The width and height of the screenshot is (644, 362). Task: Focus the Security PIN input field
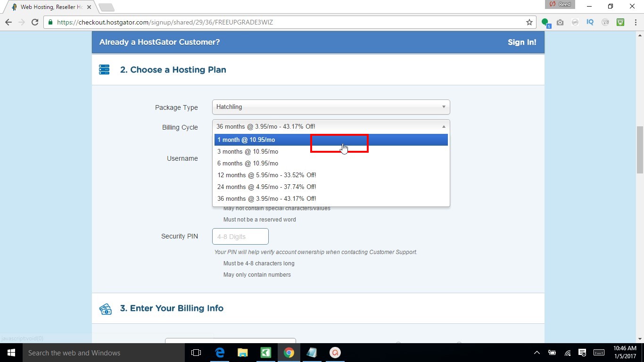[x=240, y=236]
